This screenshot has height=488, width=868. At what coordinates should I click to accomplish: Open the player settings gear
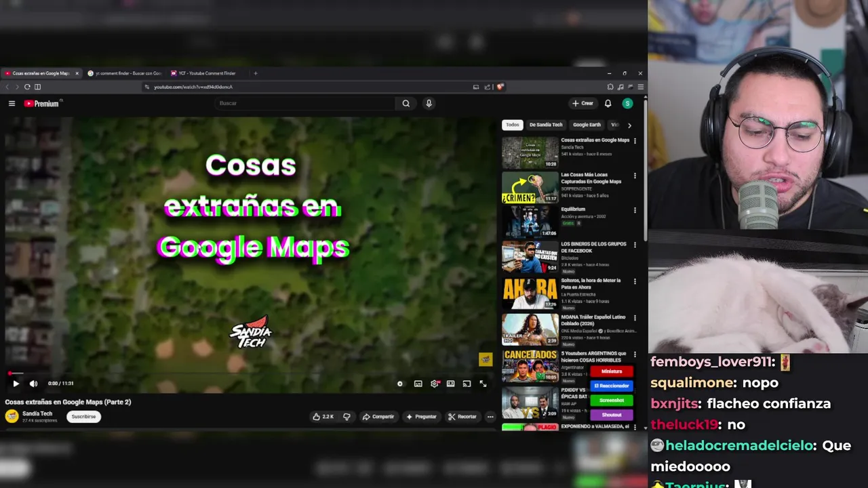pos(435,384)
